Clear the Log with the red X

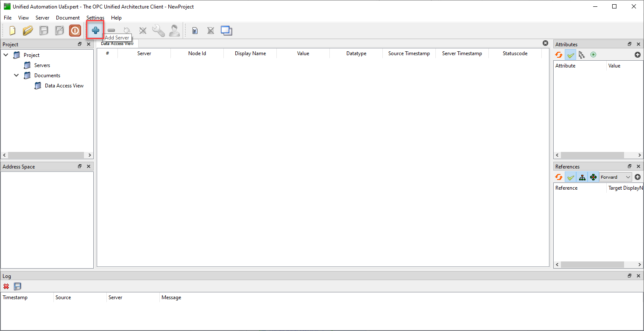click(x=6, y=286)
